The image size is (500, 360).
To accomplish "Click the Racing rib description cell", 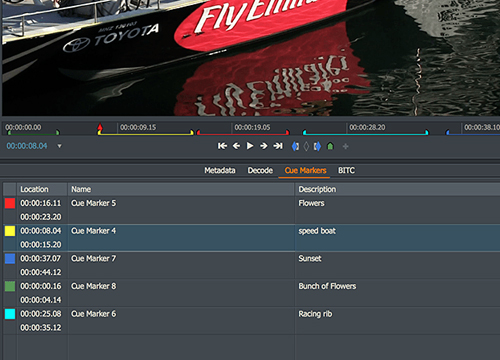I will click(x=398, y=320).
